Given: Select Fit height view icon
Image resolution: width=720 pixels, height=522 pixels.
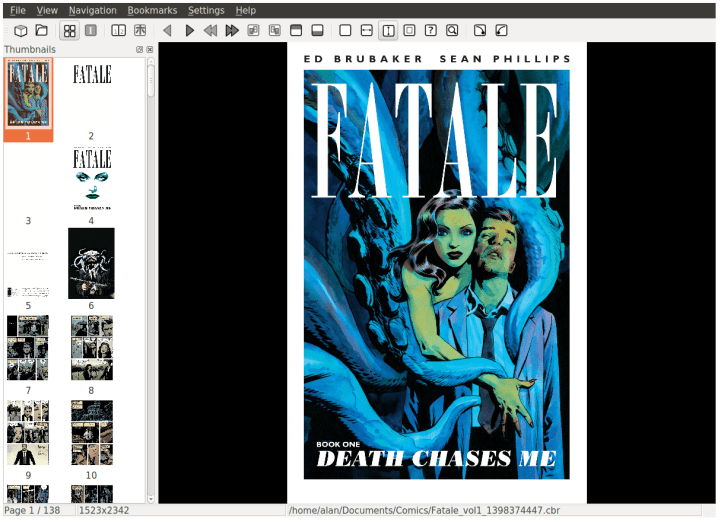Looking at the screenshot, I should pos(388,31).
